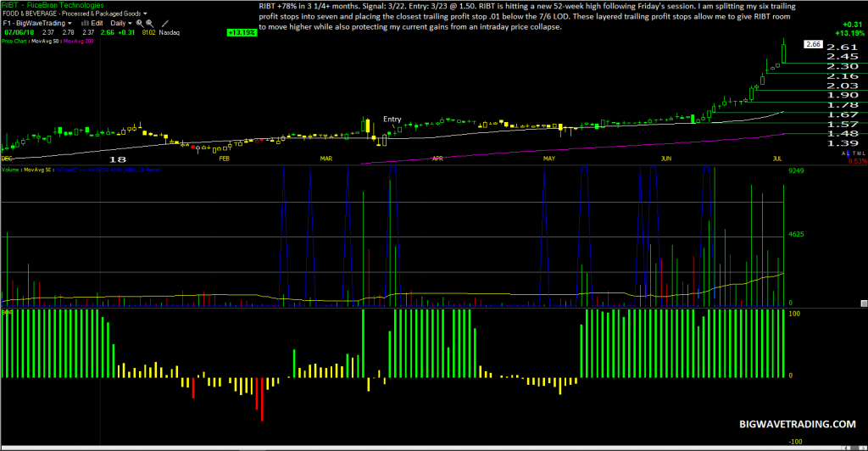868x451 pixels.
Task: Click the 18 year label on time axis
Action: (x=117, y=159)
